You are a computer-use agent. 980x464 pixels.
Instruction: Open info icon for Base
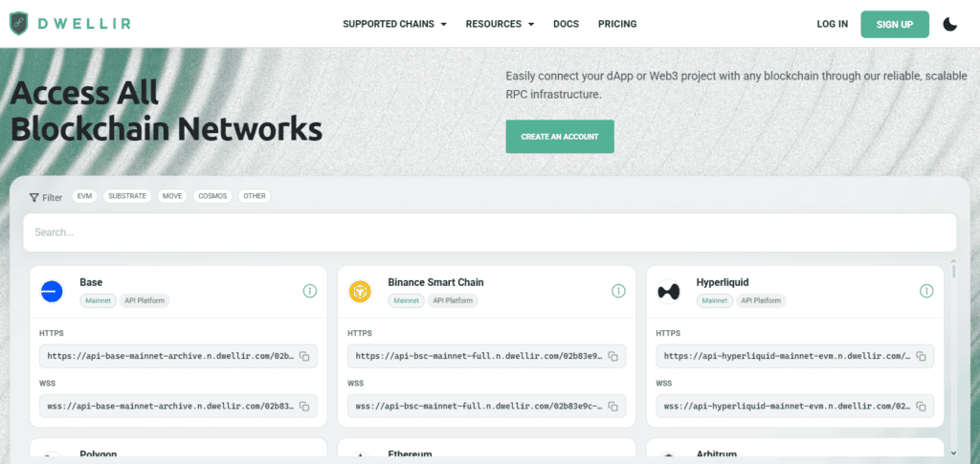[x=310, y=291]
